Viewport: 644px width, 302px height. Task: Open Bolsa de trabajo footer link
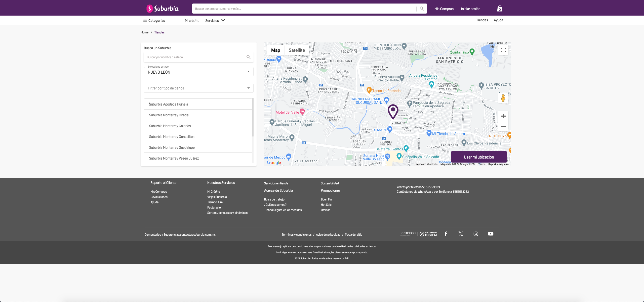coord(274,199)
